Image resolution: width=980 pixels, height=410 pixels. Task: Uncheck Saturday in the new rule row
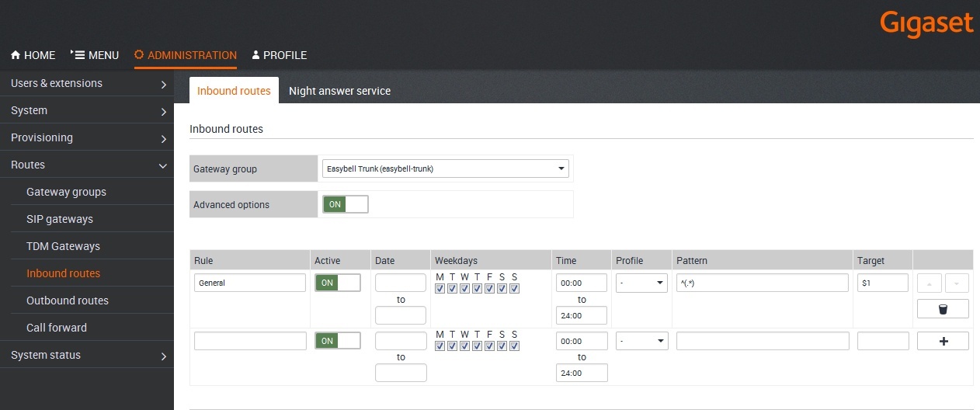[x=502, y=346]
